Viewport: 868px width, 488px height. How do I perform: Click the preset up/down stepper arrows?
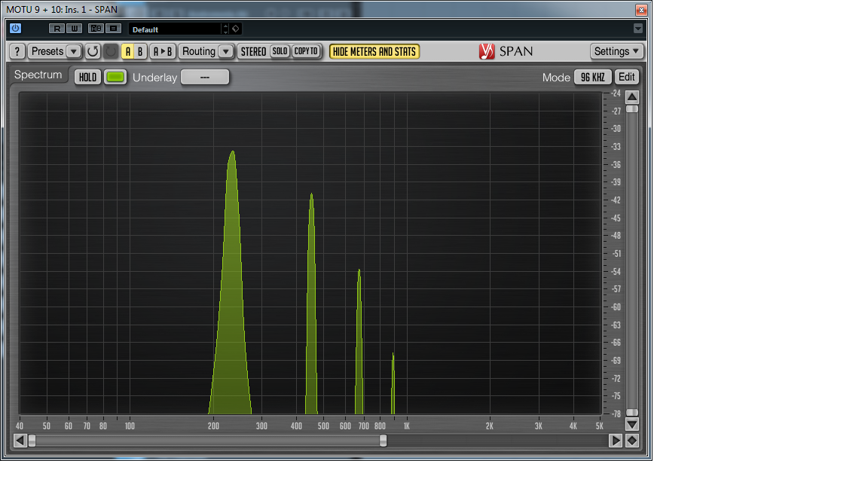click(x=225, y=29)
